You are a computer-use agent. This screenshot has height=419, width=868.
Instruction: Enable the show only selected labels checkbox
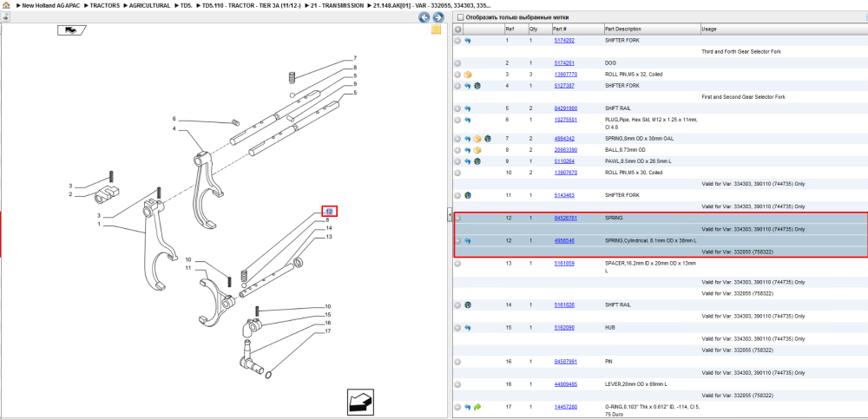tap(460, 17)
